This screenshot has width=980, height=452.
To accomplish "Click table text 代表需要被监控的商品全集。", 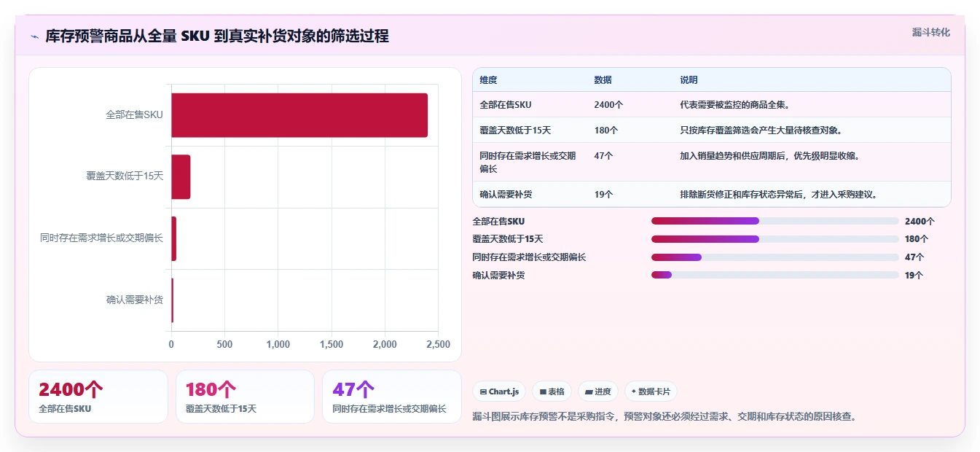I will (734, 104).
